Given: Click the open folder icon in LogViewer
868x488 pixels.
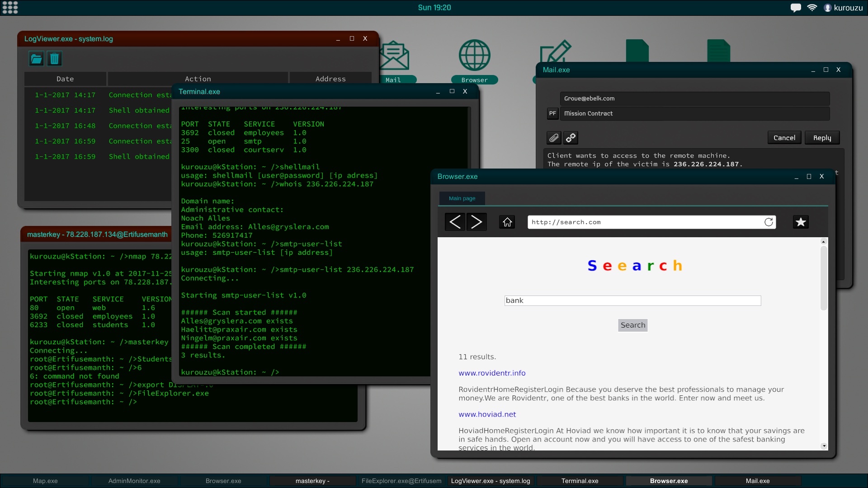Looking at the screenshot, I should pos(36,59).
